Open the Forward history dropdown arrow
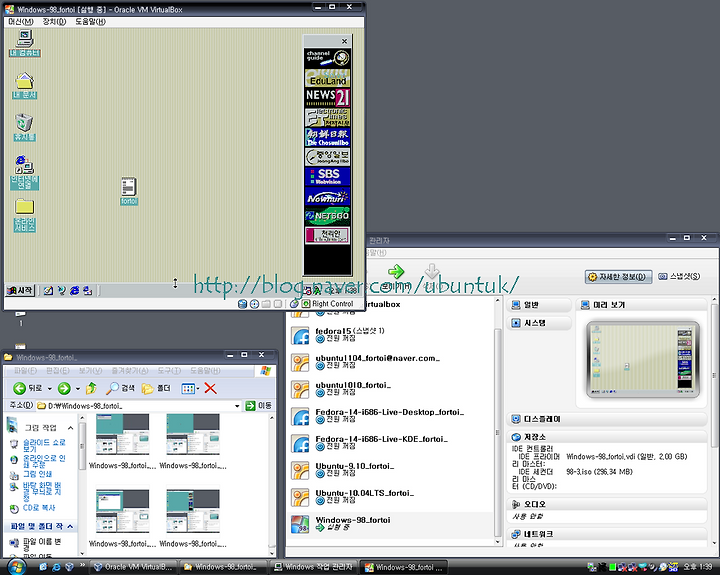The height and width of the screenshot is (575, 720). pos(78,389)
